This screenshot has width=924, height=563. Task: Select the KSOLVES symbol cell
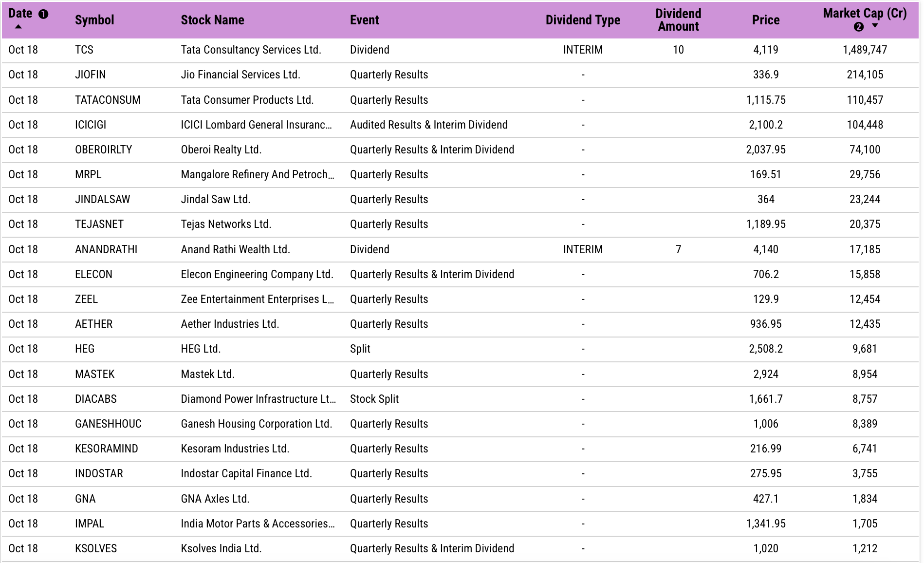pyautogui.click(x=96, y=548)
